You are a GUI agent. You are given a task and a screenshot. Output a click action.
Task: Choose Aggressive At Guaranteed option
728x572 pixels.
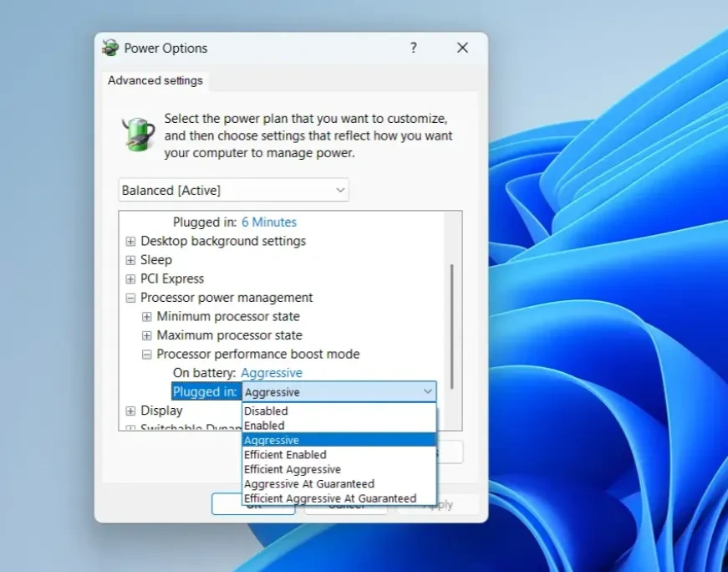pos(339,483)
